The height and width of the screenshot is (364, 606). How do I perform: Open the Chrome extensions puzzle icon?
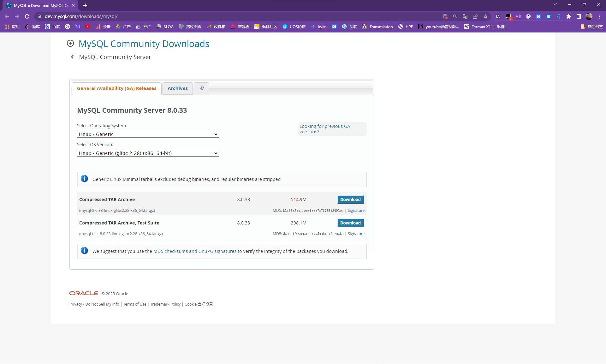(569, 16)
